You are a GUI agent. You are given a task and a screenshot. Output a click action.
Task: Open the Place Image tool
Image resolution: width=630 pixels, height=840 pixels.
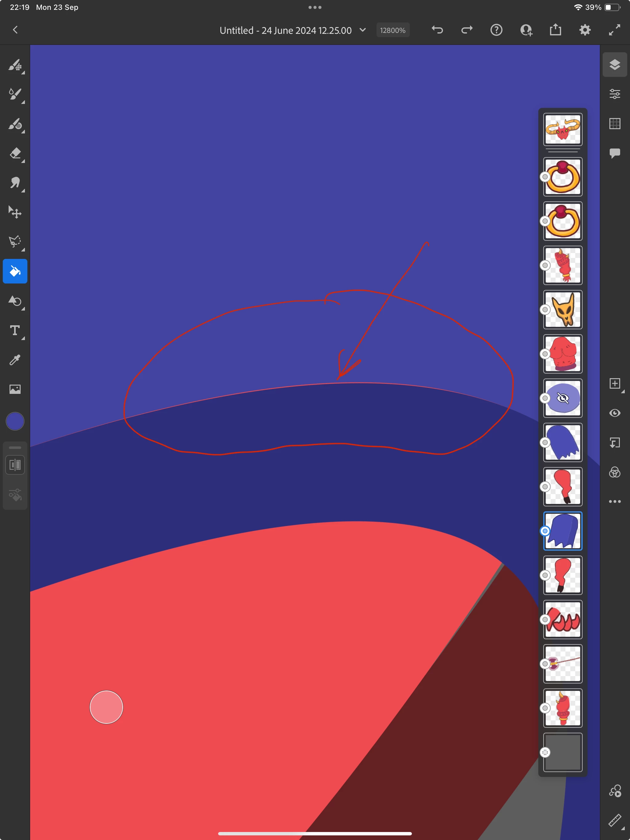[15, 389]
